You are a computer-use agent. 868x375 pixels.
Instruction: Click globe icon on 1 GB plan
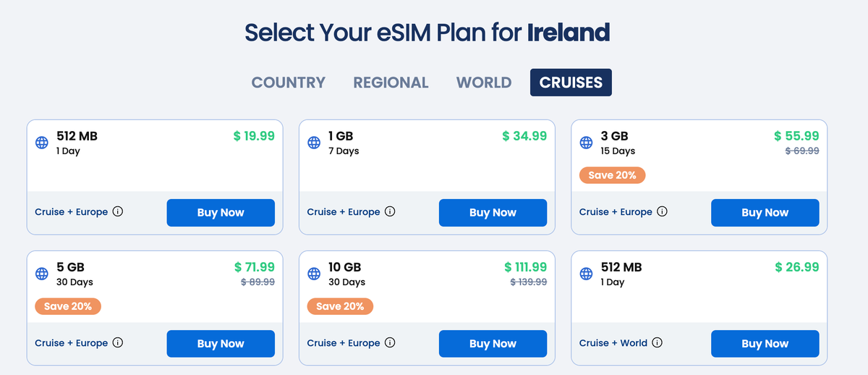(x=314, y=143)
